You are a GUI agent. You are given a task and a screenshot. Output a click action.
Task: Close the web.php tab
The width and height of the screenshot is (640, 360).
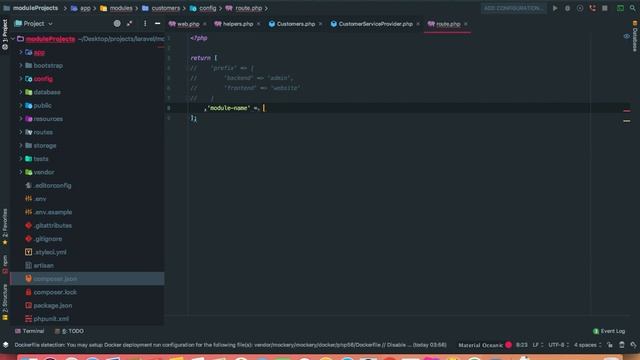(x=204, y=24)
